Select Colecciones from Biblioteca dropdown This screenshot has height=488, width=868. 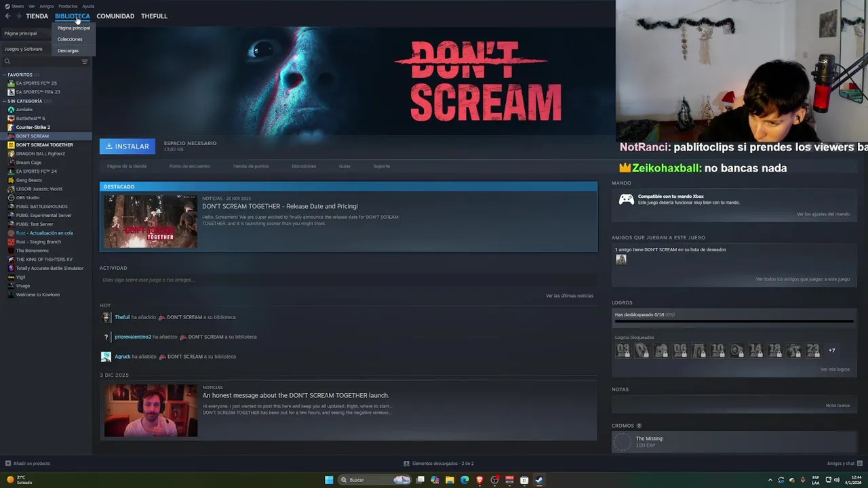coord(70,39)
